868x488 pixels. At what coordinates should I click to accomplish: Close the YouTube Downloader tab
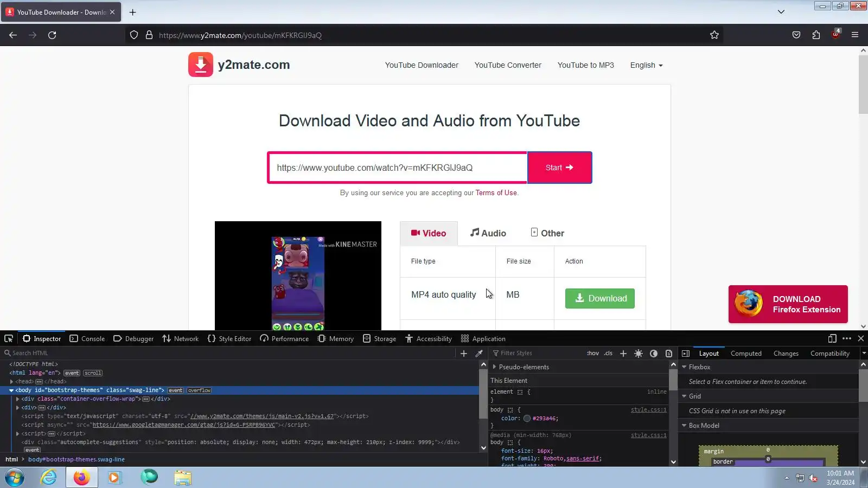pyautogui.click(x=112, y=12)
